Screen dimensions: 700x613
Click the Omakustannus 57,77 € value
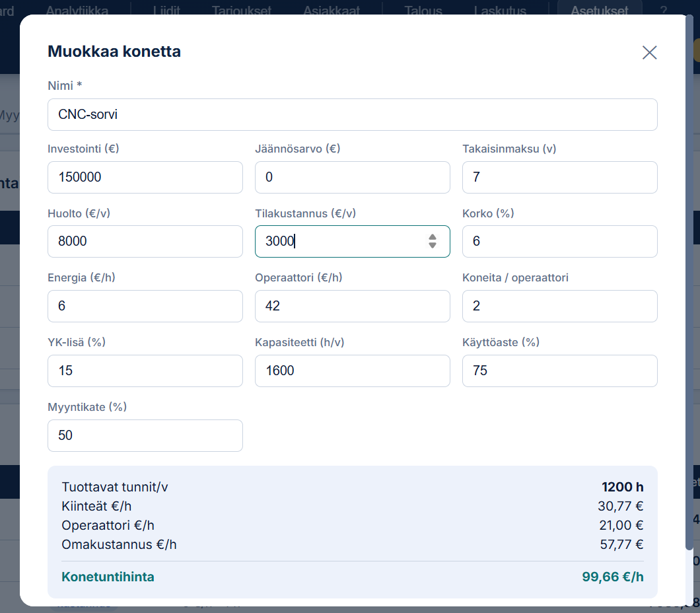click(621, 545)
